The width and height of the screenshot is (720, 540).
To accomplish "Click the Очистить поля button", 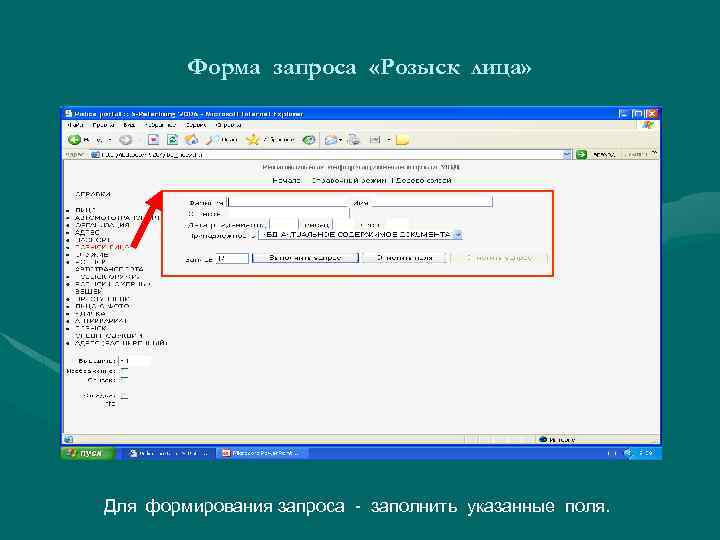I will click(x=404, y=258).
